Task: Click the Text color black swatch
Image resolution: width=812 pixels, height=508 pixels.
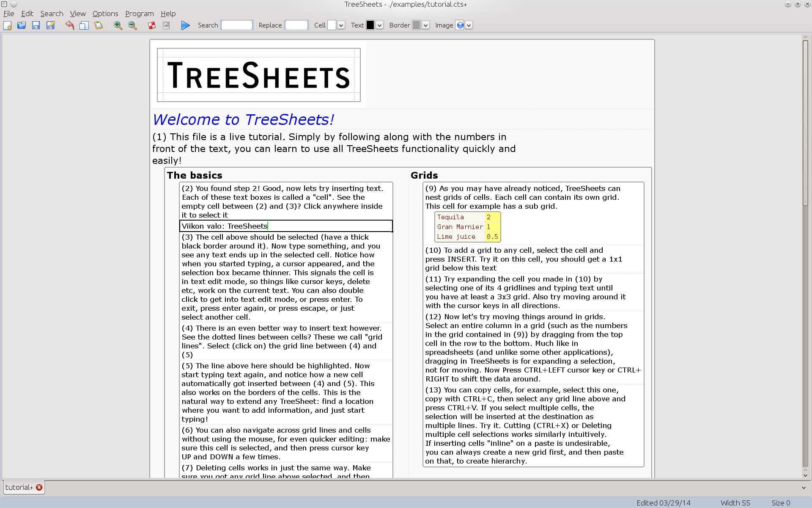Action: click(370, 25)
